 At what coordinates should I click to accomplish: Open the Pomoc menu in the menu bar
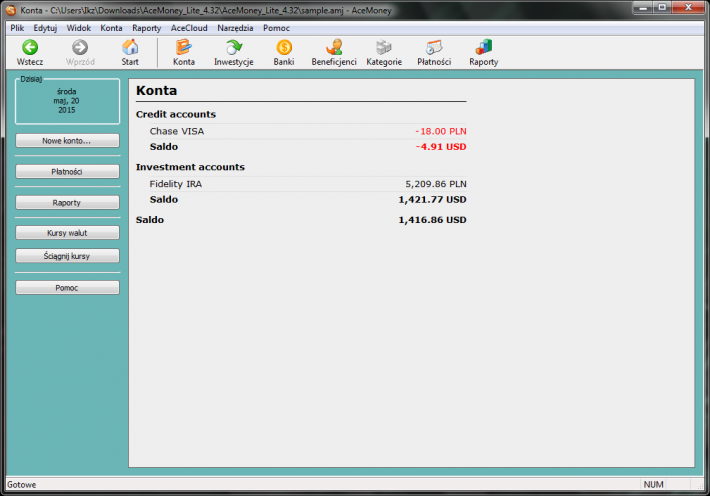point(276,28)
